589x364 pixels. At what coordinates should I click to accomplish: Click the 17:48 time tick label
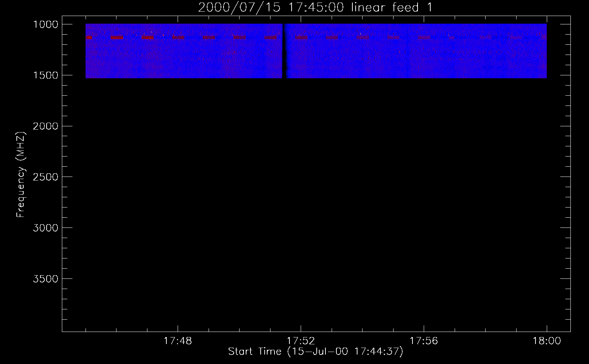click(178, 341)
